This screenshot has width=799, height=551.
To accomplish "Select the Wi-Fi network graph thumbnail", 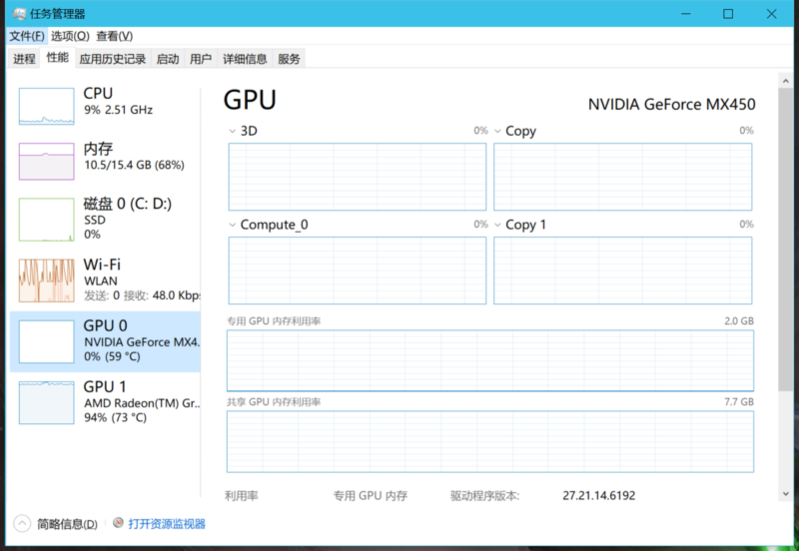I will (x=46, y=280).
